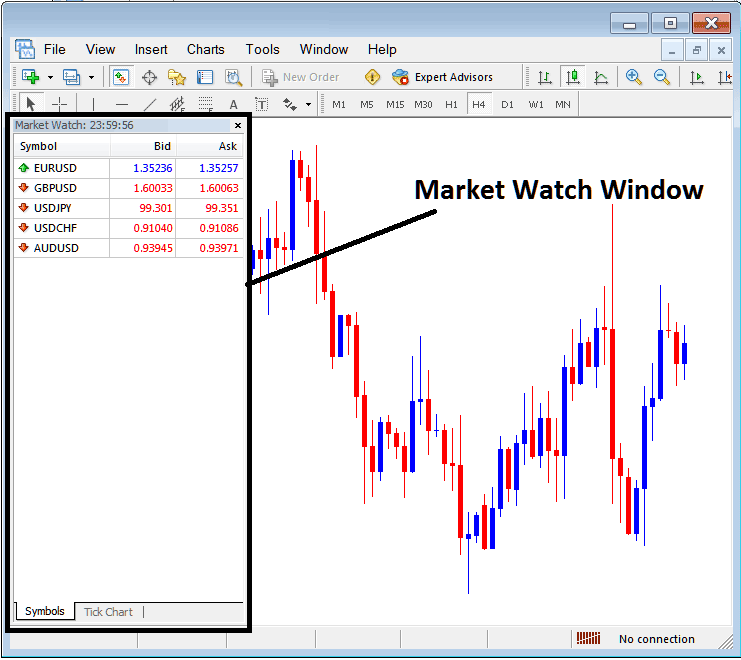Screen dimensions: 741x660
Task: Expand the Profiles dropdown arrow
Action: point(91,77)
